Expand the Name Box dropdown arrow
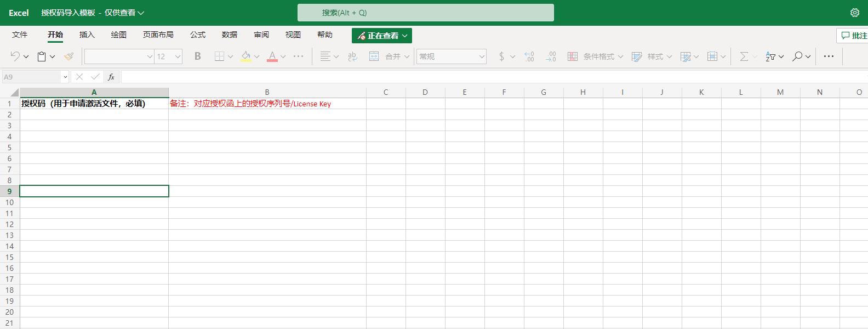 65,77
